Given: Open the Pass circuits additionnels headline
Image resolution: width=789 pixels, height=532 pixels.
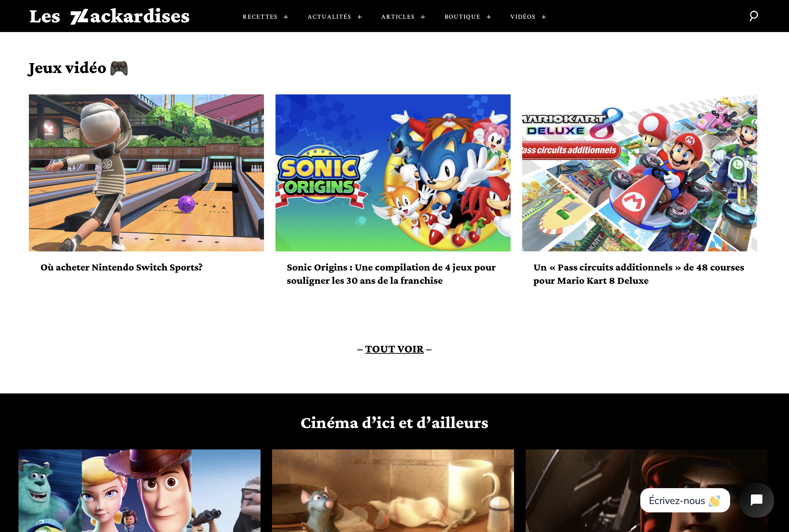Looking at the screenshot, I should 638,274.
